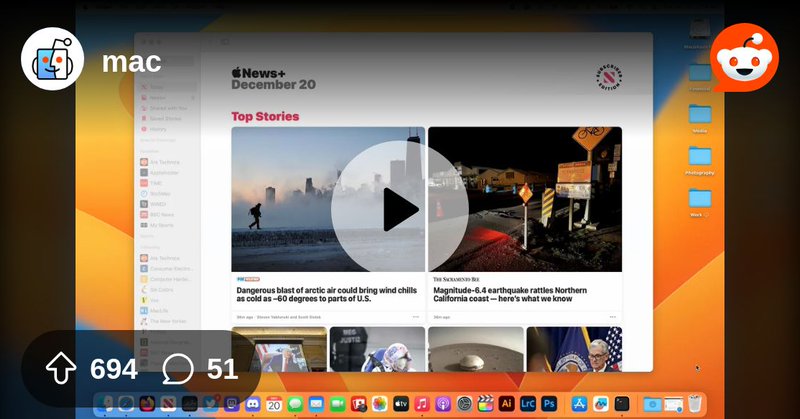Launch Final Cut Pro from Dock
The height and width of the screenshot is (419, 800).
click(x=485, y=404)
